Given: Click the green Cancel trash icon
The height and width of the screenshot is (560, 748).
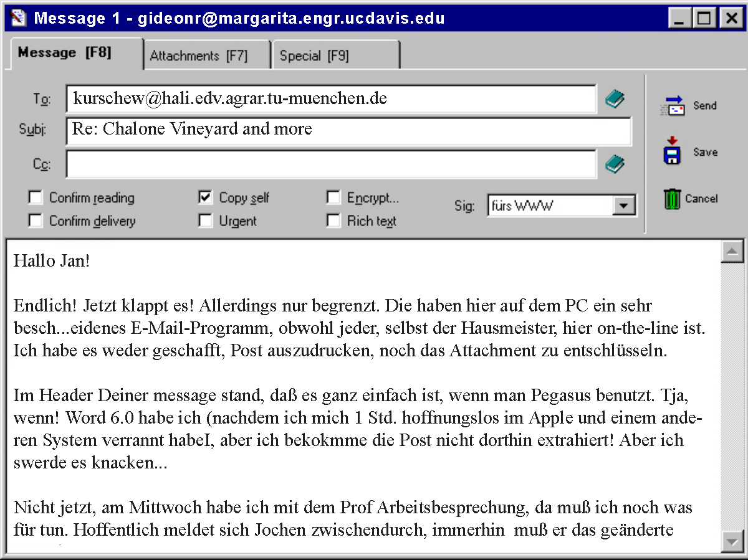Looking at the screenshot, I should click(672, 199).
